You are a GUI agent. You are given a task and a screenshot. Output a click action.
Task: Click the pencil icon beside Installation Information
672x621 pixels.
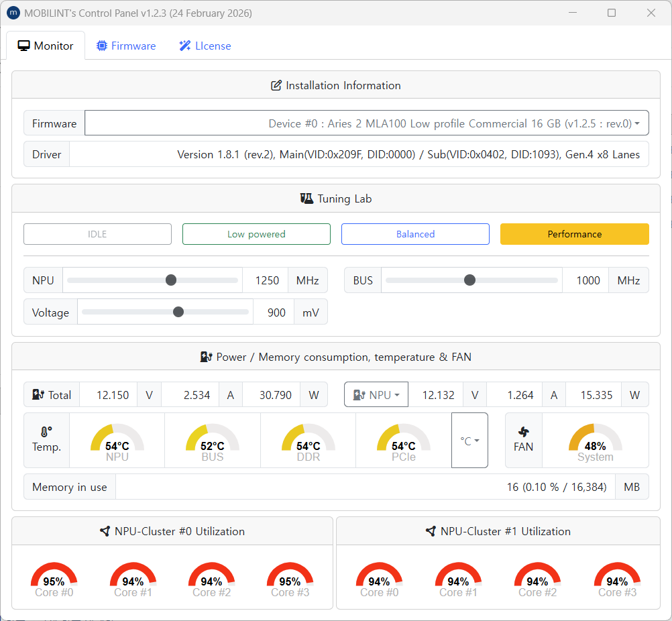(276, 85)
